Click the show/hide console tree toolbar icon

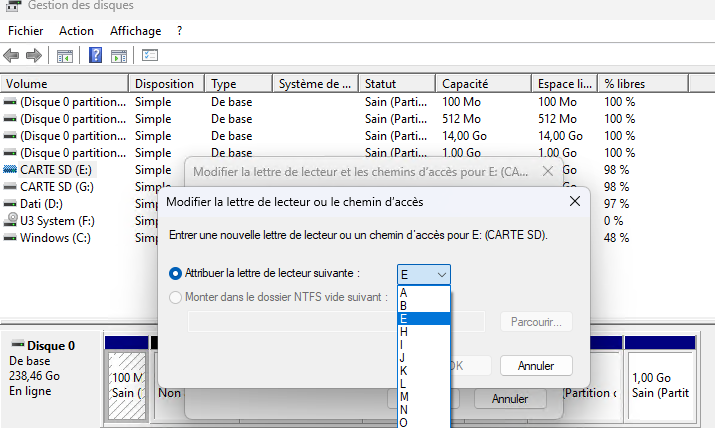[65, 56]
